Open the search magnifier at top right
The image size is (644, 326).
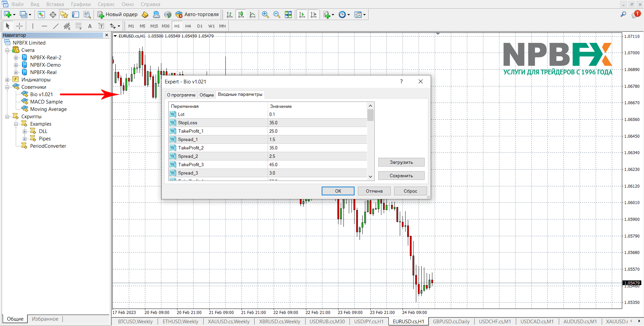pos(623,14)
